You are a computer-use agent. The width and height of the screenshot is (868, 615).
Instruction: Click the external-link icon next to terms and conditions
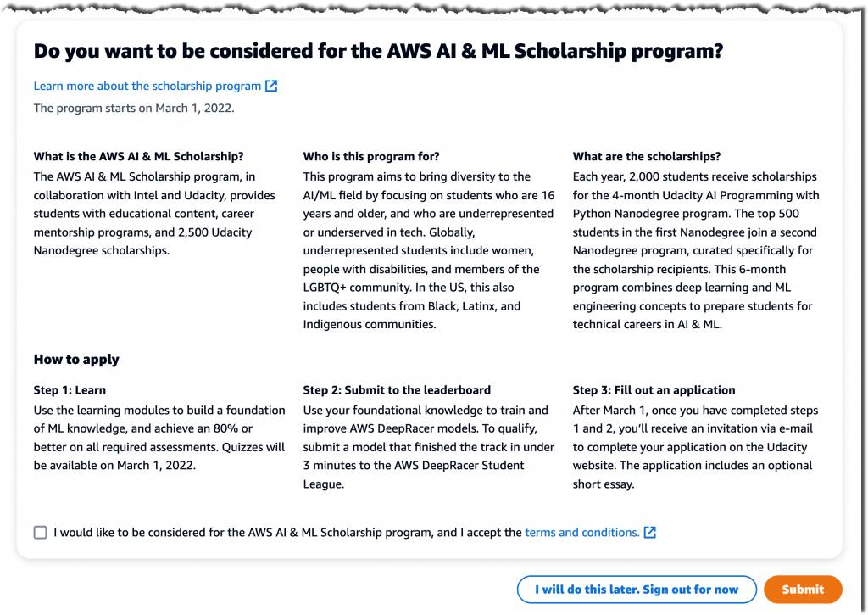[649, 532]
